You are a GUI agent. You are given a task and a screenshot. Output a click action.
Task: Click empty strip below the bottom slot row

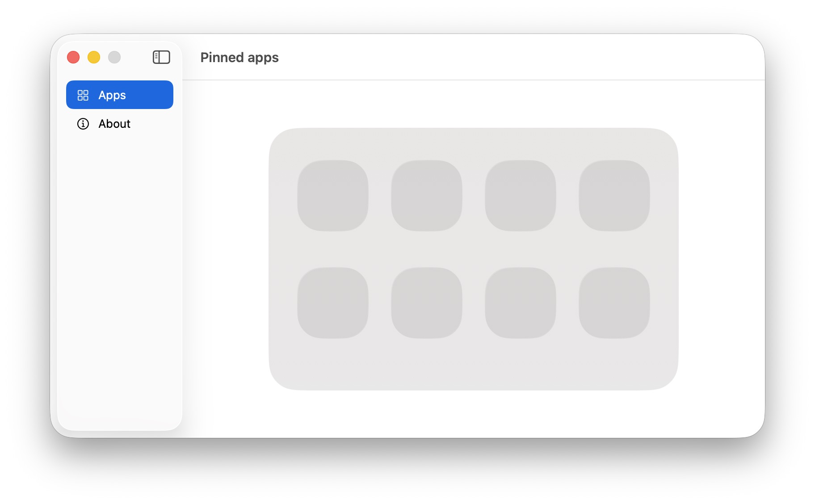pyautogui.click(x=474, y=364)
